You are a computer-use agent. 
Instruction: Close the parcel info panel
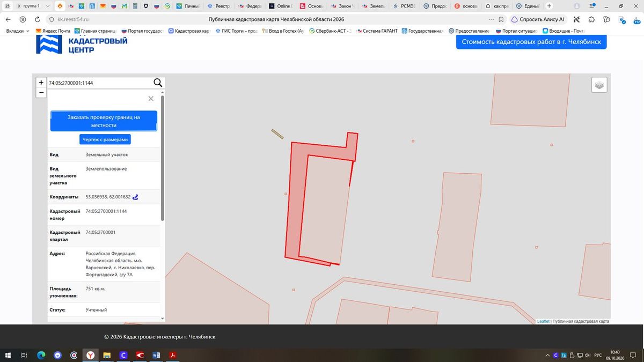pyautogui.click(x=151, y=99)
